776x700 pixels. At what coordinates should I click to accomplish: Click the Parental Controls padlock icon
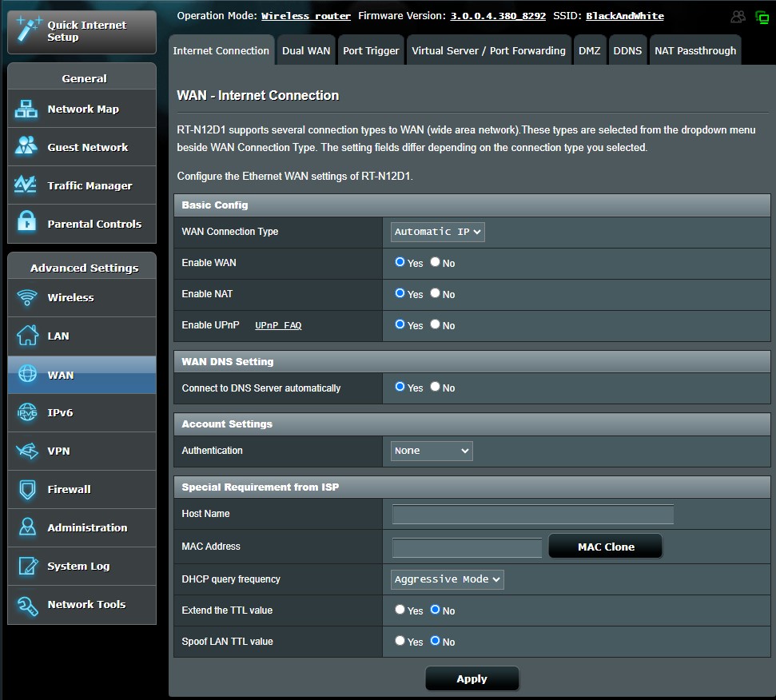tap(26, 224)
